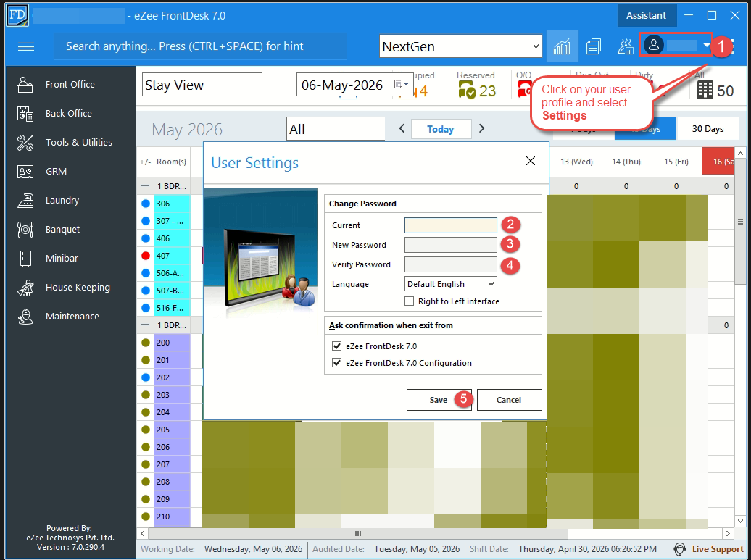The height and width of the screenshot is (560, 751).
Task: Open the All room type filter
Action: pos(336,129)
